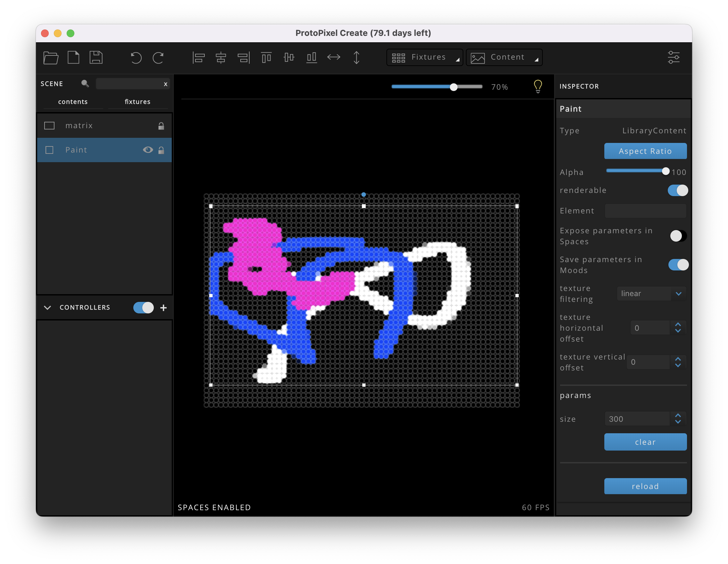The image size is (728, 564).
Task: Disable Save parameters in Moods
Action: (678, 265)
